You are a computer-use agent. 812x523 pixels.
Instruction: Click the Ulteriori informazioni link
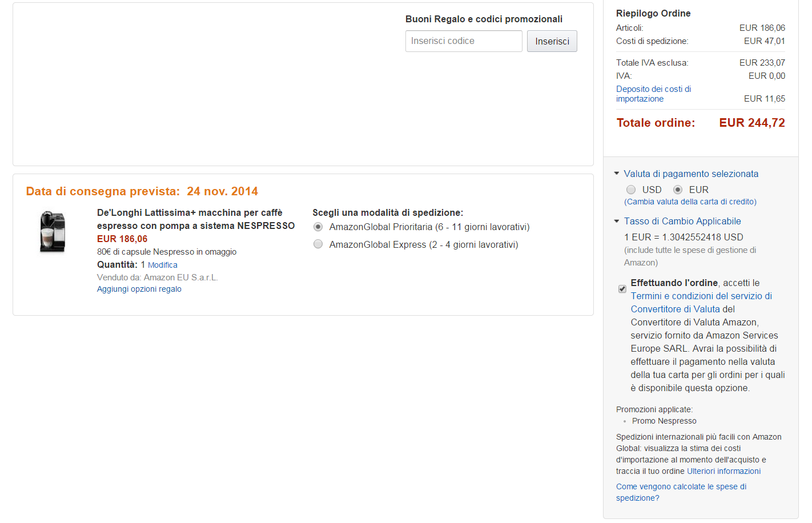(x=723, y=471)
